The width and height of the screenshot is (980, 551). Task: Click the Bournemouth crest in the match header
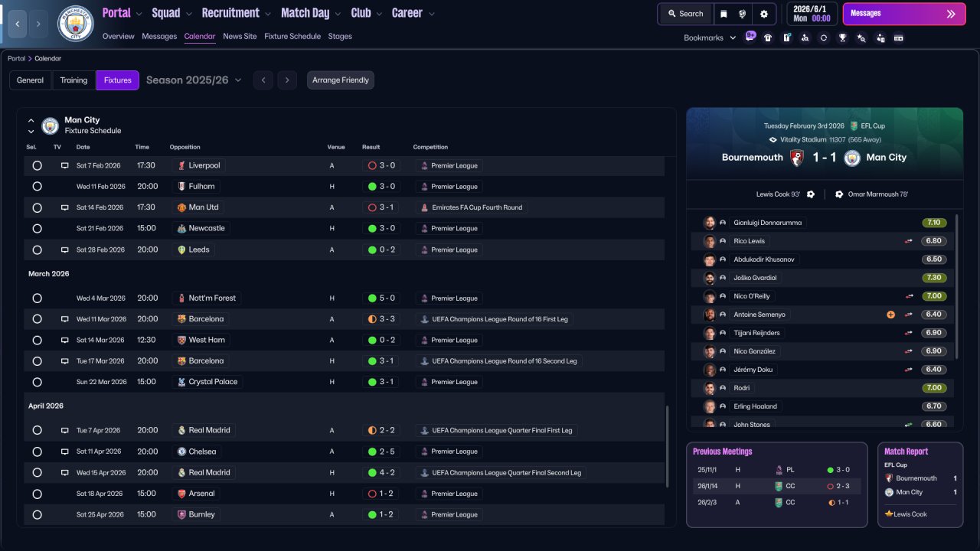pos(797,158)
